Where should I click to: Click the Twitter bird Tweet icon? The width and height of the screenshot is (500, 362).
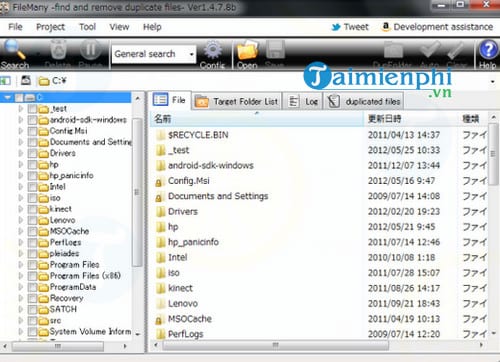coord(336,27)
